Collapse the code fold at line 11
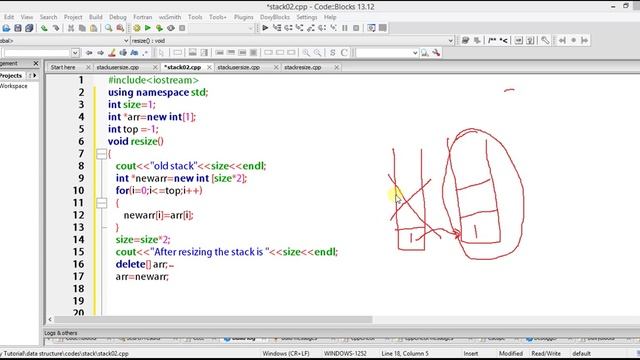 (102, 203)
